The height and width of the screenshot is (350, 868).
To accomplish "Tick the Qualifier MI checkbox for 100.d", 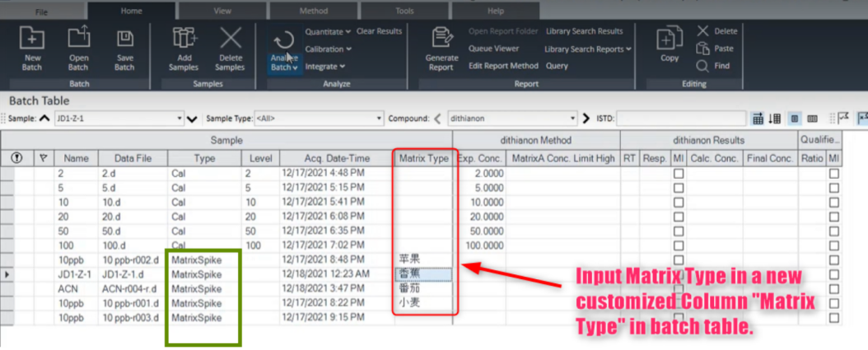I will 833,245.
